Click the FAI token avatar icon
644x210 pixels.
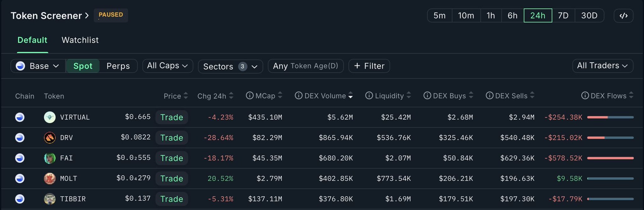tap(50, 158)
